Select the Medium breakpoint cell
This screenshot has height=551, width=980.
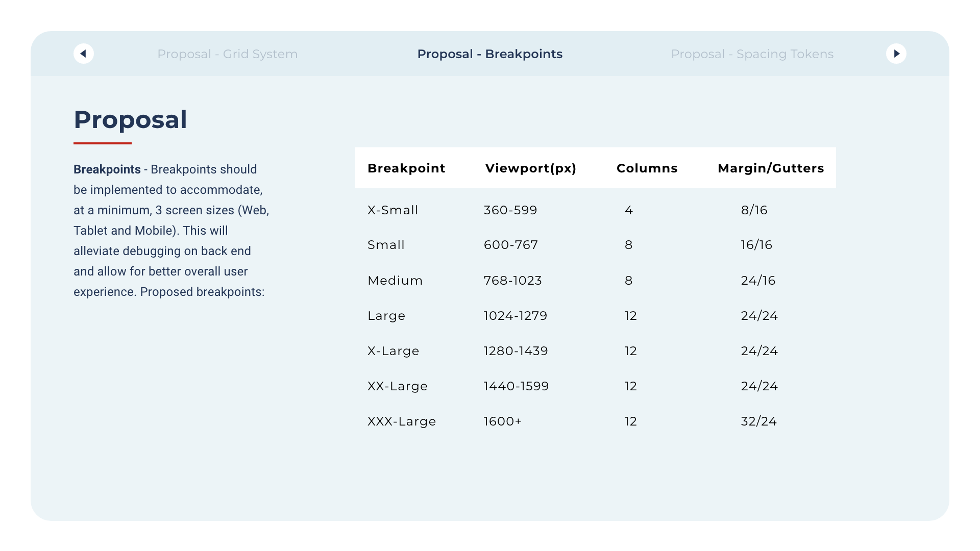tap(395, 281)
